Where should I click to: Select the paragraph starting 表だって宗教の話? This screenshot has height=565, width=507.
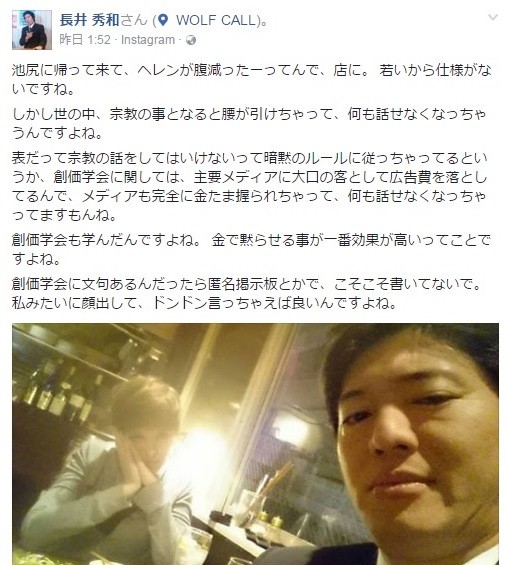(x=249, y=187)
